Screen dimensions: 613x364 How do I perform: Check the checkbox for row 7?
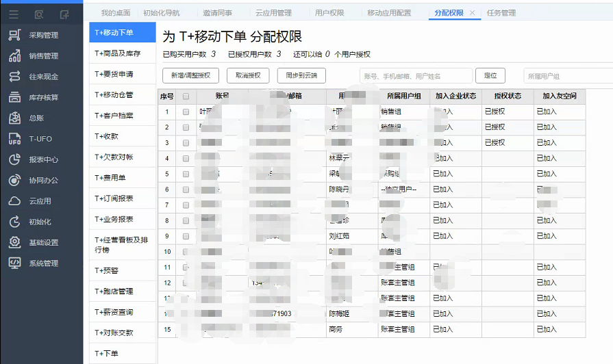[x=186, y=205]
